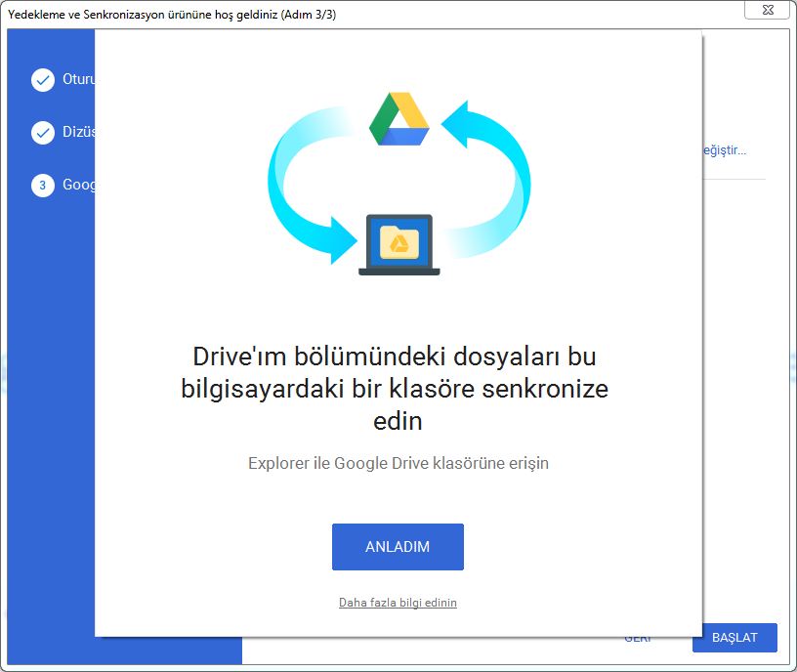The height and width of the screenshot is (672, 797).
Task: Click the 'Drive'ım bölümündeki dosyaları' heading
Action: pyautogui.click(x=395, y=389)
